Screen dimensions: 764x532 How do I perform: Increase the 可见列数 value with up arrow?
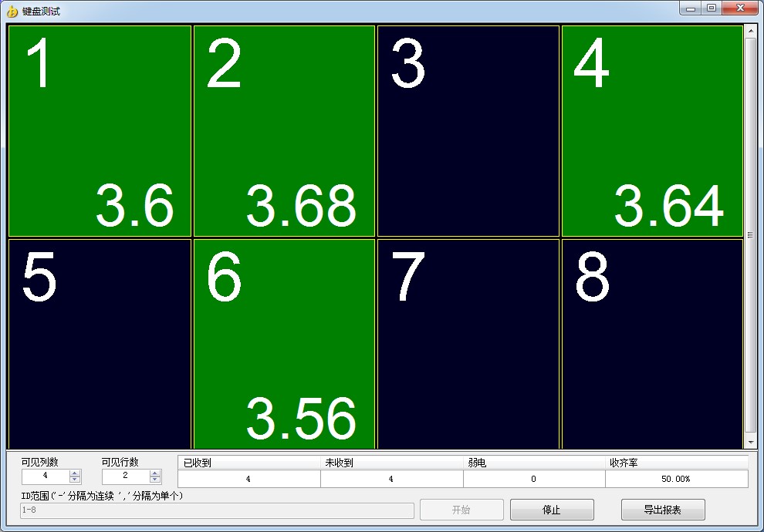pyautogui.click(x=75, y=473)
